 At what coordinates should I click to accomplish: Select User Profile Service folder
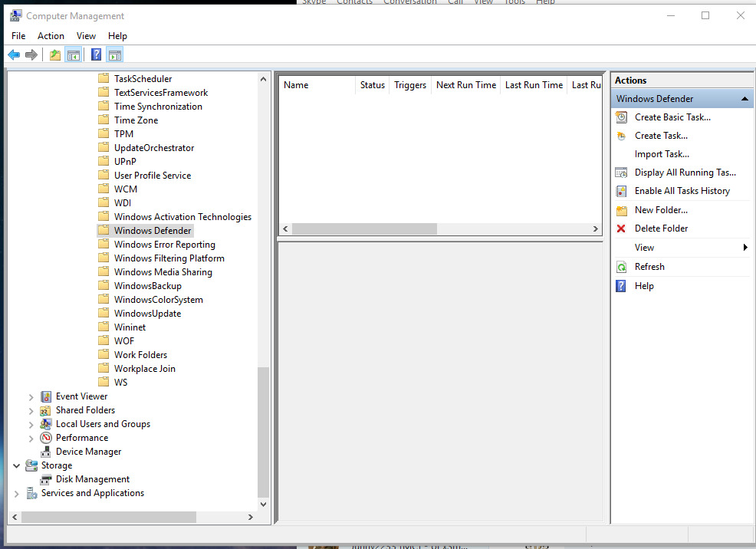(x=153, y=176)
